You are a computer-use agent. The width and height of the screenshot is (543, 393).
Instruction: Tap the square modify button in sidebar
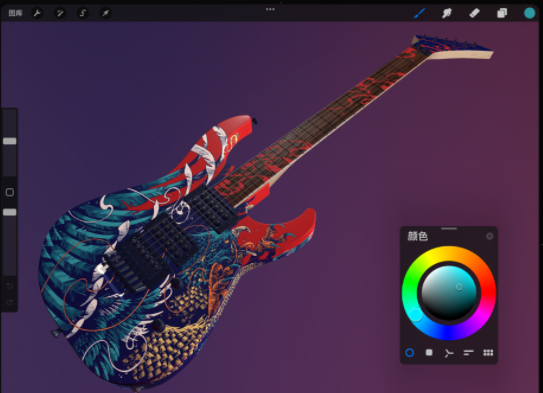pos(10,192)
